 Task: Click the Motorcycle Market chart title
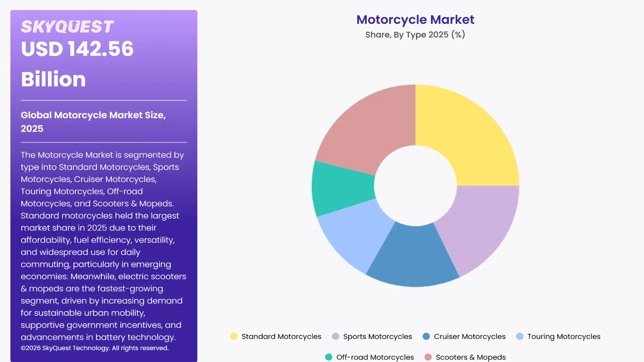pyautogui.click(x=415, y=19)
